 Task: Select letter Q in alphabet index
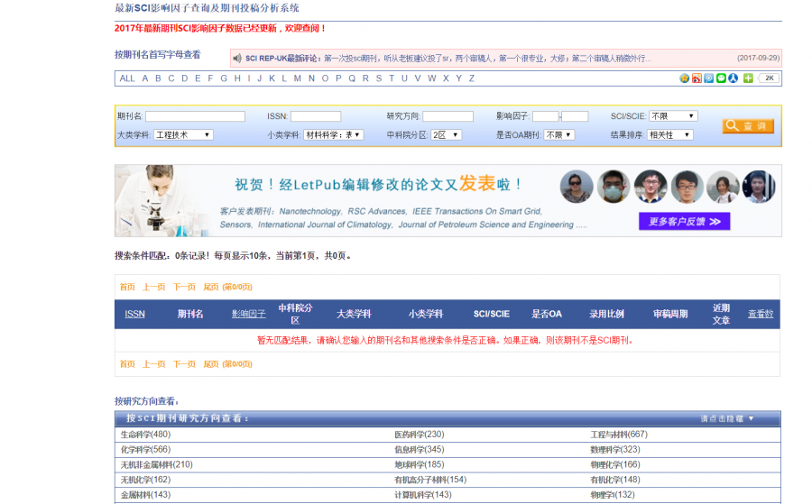coord(352,78)
